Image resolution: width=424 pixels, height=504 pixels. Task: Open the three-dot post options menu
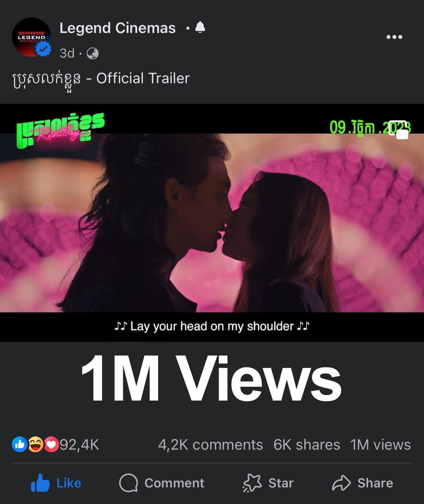click(394, 37)
